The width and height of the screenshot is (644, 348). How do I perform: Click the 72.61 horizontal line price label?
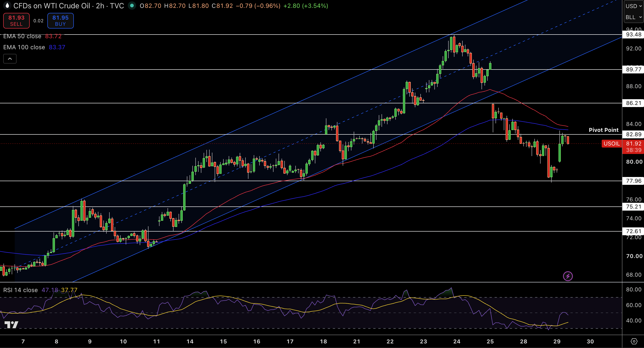[633, 231]
